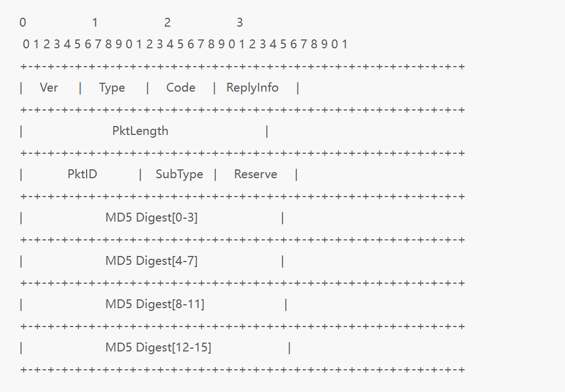This screenshot has height=392, width=565.
Task: Click the byte index 1 header
Action: click(95, 23)
